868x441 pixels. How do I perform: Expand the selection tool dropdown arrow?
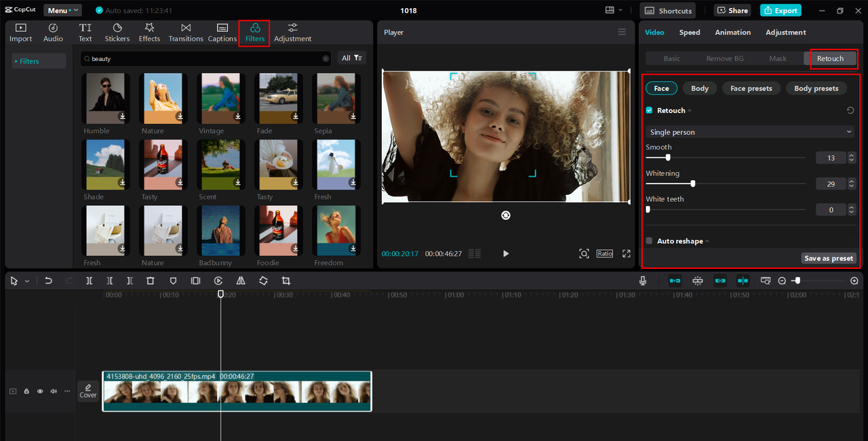click(27, 281)
